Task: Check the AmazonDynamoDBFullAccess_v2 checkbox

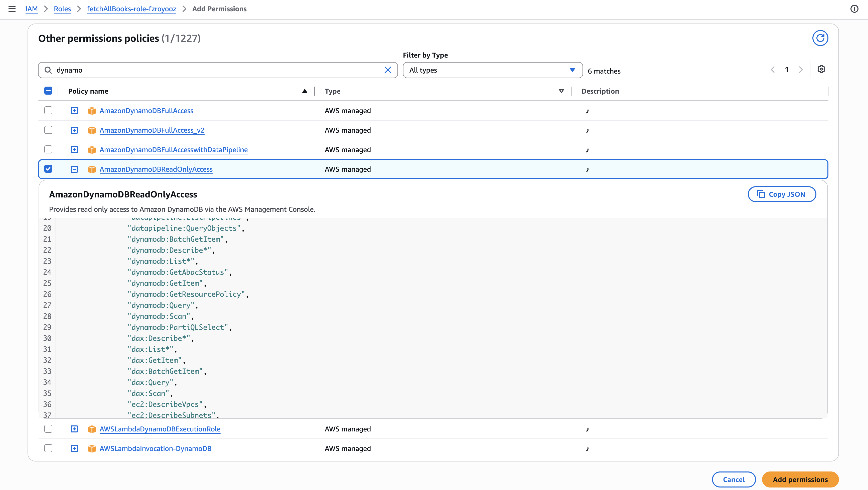Action: point(48,130)
